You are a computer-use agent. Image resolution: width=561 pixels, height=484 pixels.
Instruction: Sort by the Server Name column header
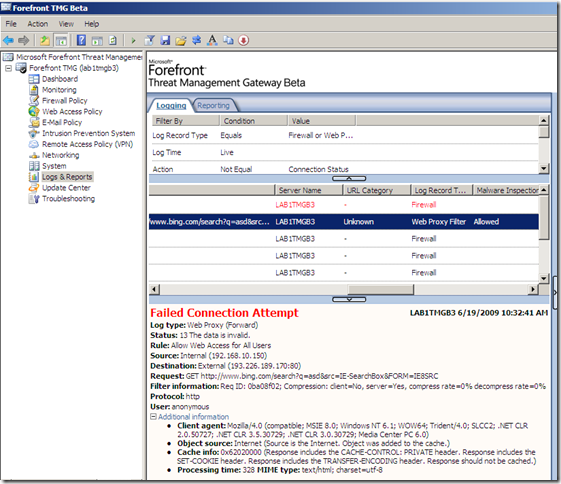[x=308, y=190]
